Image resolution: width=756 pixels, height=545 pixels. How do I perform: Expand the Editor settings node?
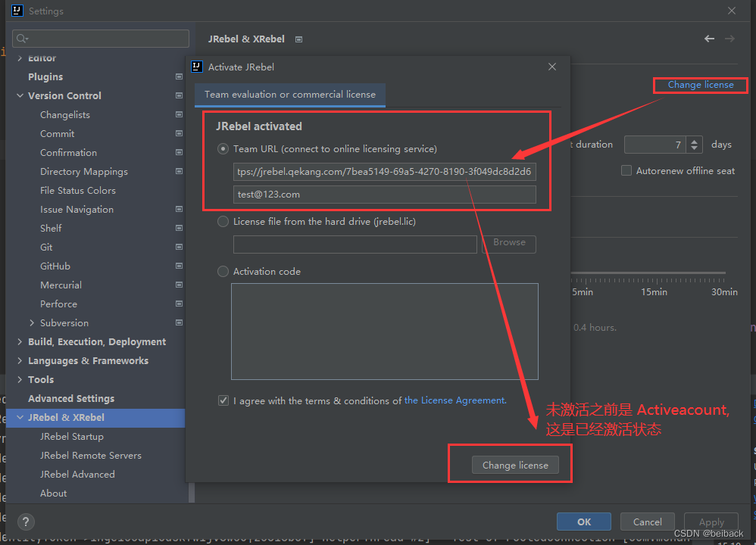coord(20,58)
